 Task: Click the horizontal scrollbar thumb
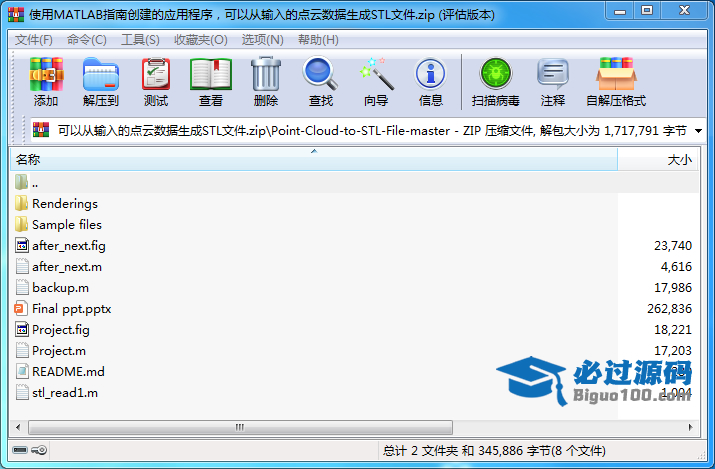pos(240,428)
